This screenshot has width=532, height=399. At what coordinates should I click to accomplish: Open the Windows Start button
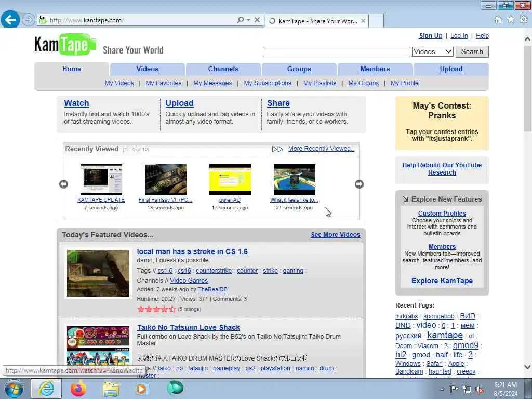14,389
